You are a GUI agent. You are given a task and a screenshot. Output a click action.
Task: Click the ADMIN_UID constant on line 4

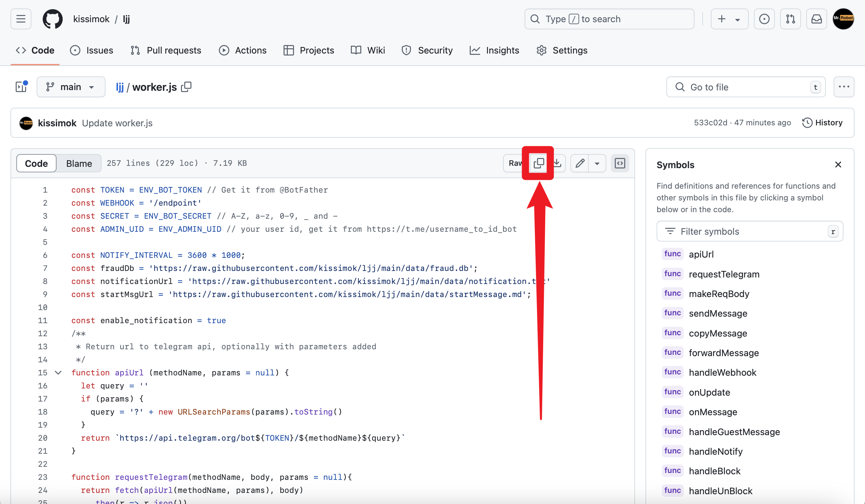coord(122,229)
